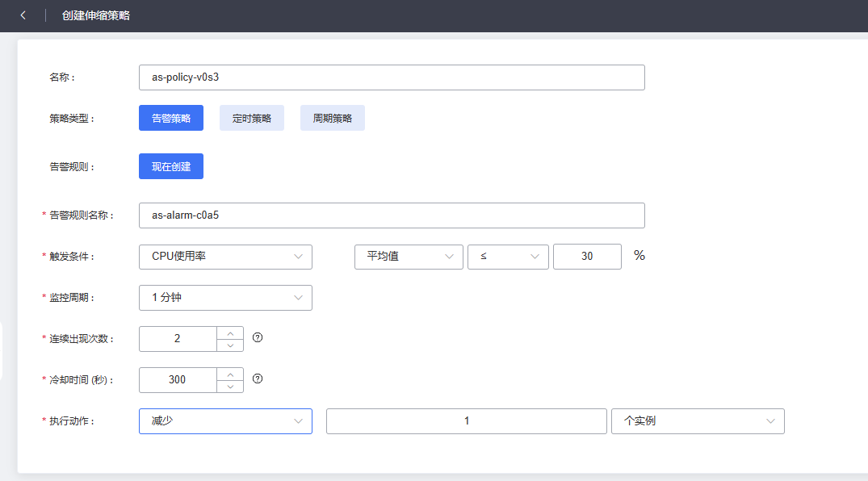Select 周期策略 policy type

tap(333, 118)
